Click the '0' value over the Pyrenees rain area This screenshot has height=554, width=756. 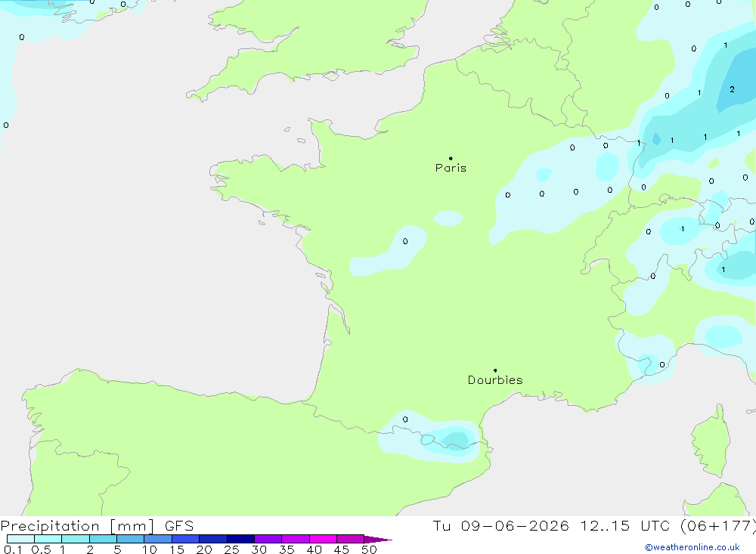[x=405, y=419]
